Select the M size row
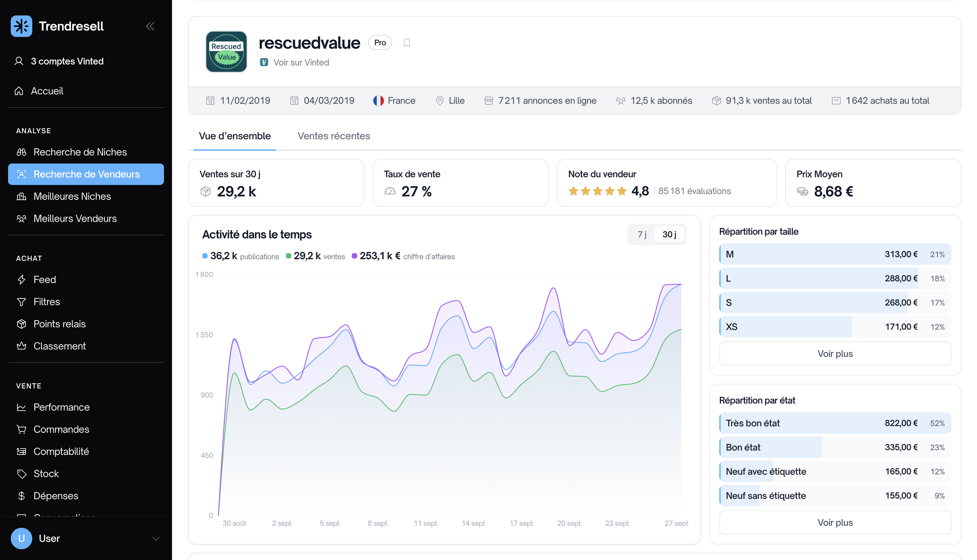Viewport: 977px width, 560px height. point(835,254)
